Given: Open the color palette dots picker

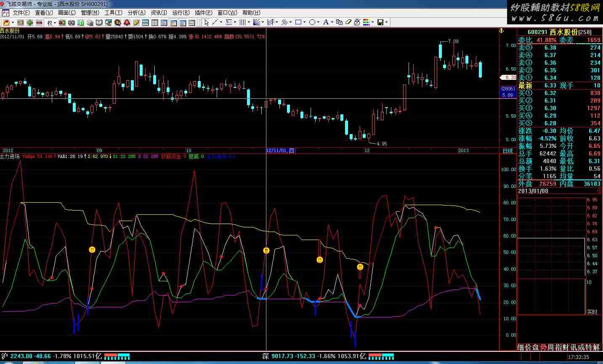Looking at the screenshot, I should (367, 22).
